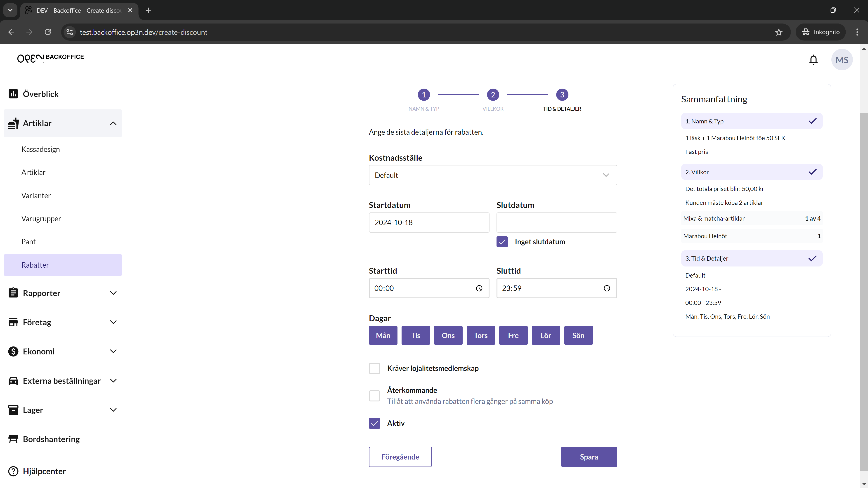Toggle the Tis day button

(x=416, y=335)
